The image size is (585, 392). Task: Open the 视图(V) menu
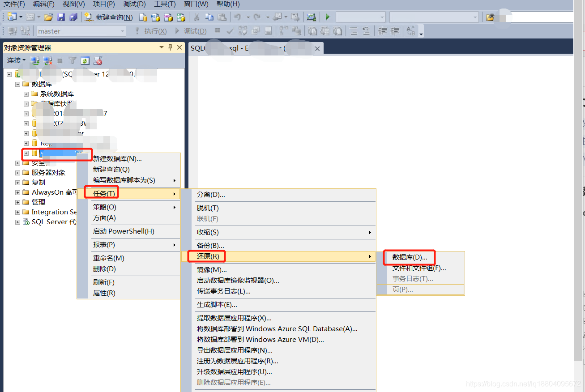click(x=74, y=4)
